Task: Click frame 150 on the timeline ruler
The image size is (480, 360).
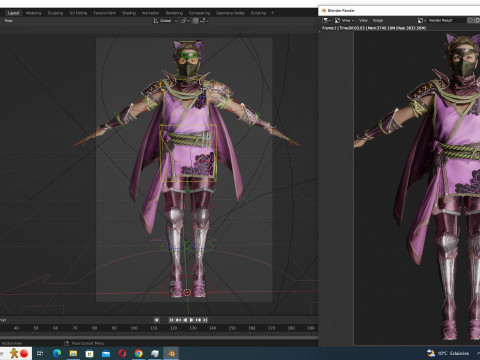Action: [232, 328]
